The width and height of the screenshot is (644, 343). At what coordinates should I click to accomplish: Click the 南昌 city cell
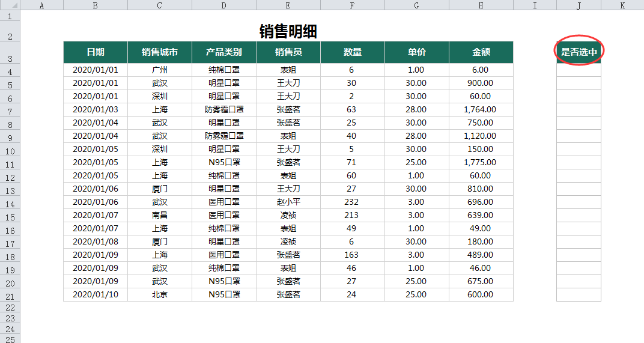(x=160, y=215)
